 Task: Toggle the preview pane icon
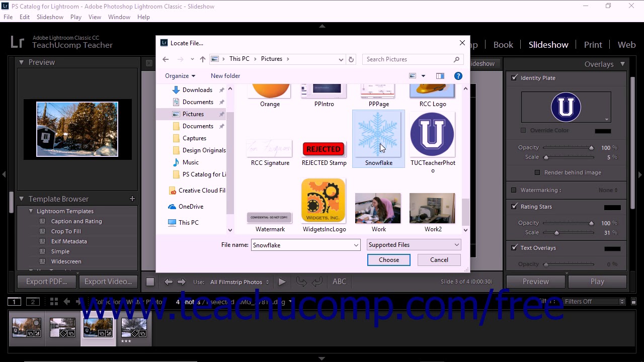[440, 76]
